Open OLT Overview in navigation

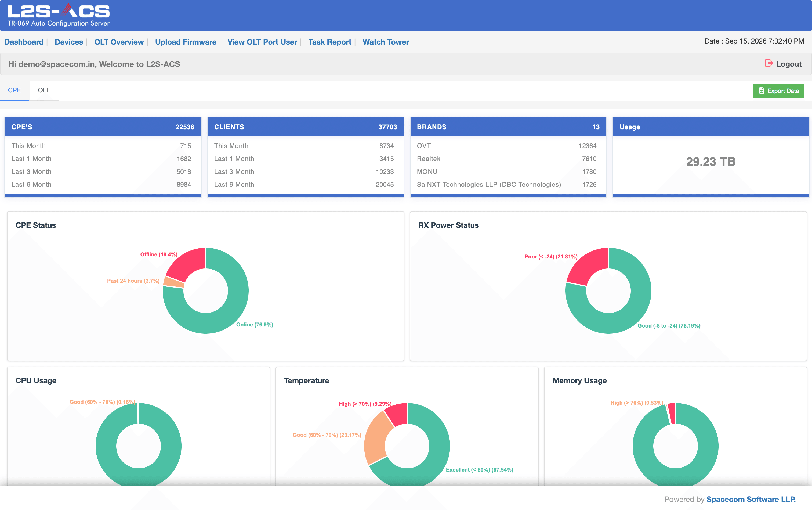click(x=119, y=42)
